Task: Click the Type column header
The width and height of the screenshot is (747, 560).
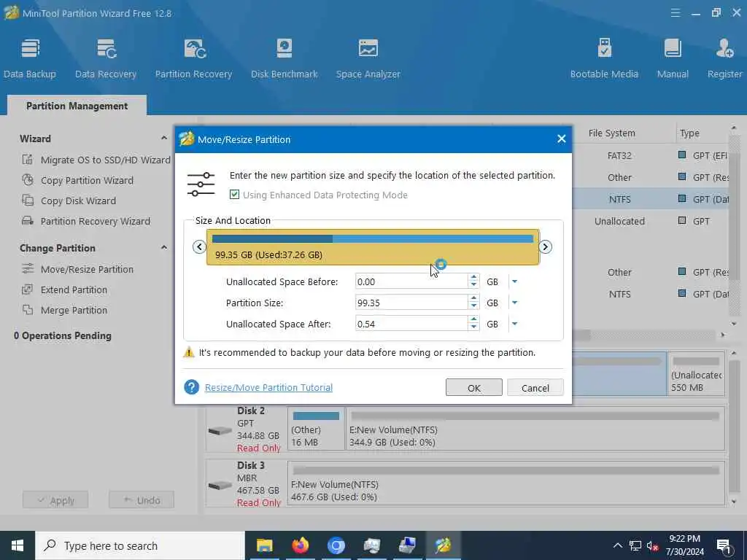Action: (689, 133)
